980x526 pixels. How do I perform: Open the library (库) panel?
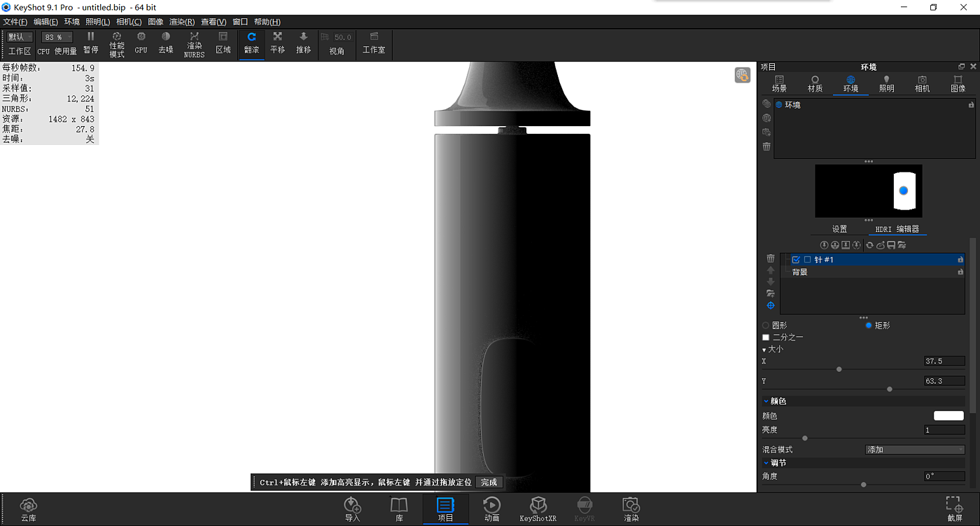(399, 509)
